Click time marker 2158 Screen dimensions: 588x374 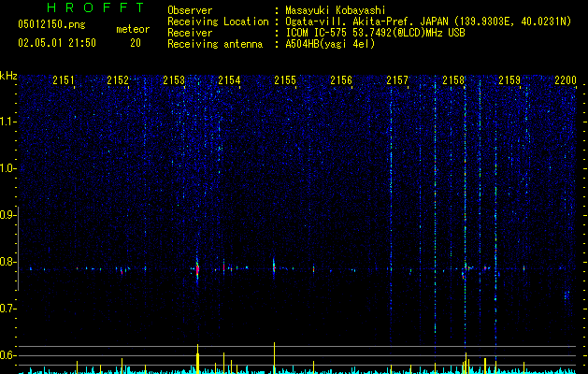(x=453, y=80)
